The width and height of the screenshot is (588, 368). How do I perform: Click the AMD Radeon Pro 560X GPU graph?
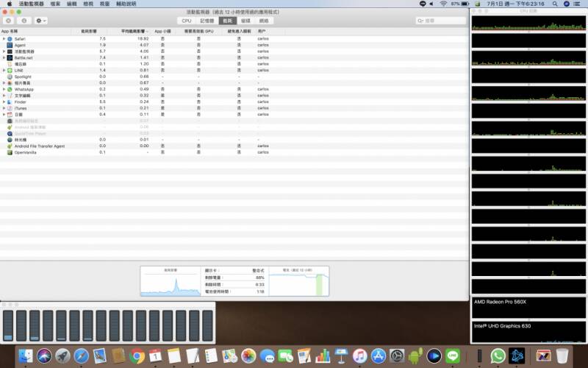point(528,308)
